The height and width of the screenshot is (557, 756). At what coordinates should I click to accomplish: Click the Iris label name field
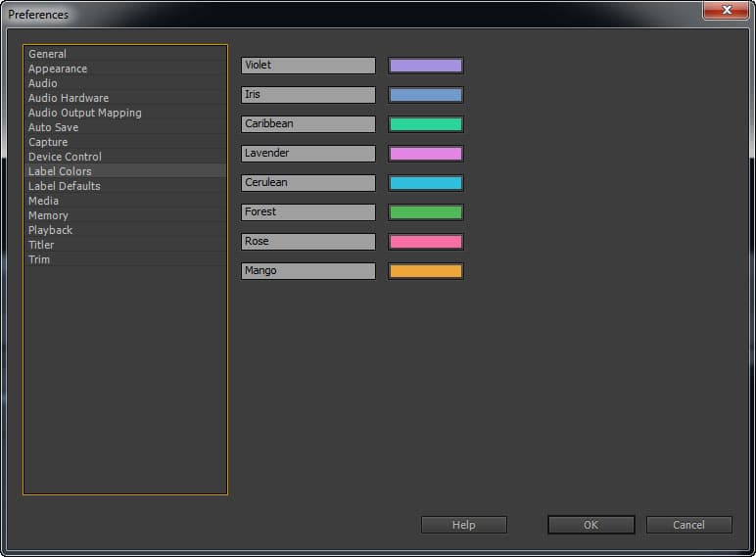(x=308, y=95)
